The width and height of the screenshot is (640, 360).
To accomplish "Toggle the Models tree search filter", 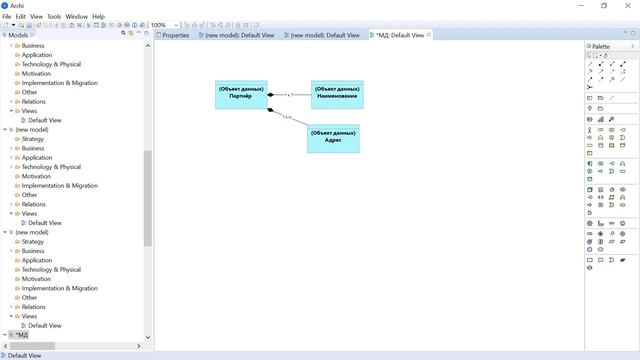I will pyautogui.click(x=123, y=33).
